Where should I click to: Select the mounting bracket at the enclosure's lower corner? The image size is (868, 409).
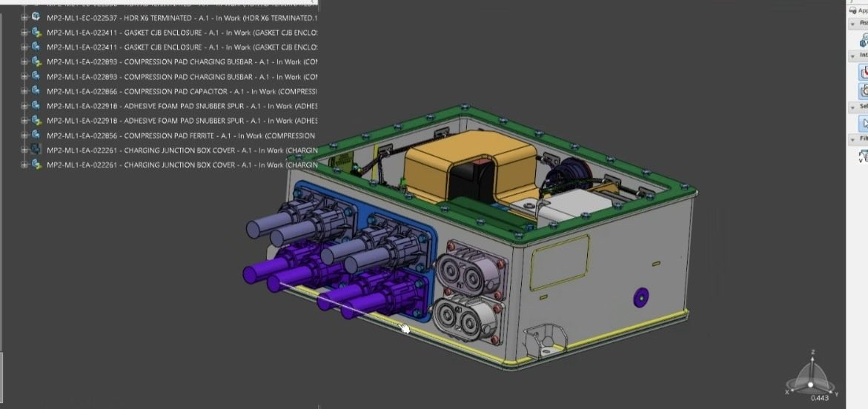tap(546, 340)
